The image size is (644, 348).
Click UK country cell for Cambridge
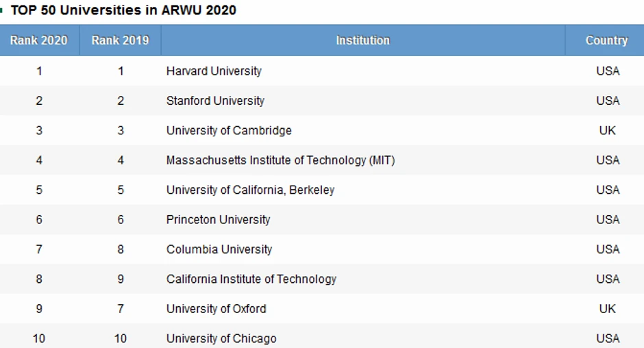(608, 130)
